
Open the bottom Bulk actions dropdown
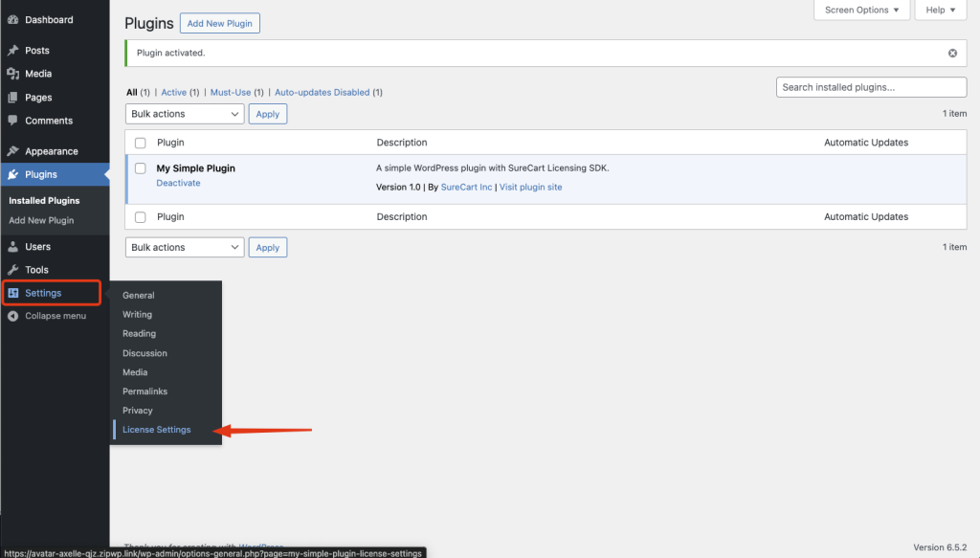(x=185, y=248)
